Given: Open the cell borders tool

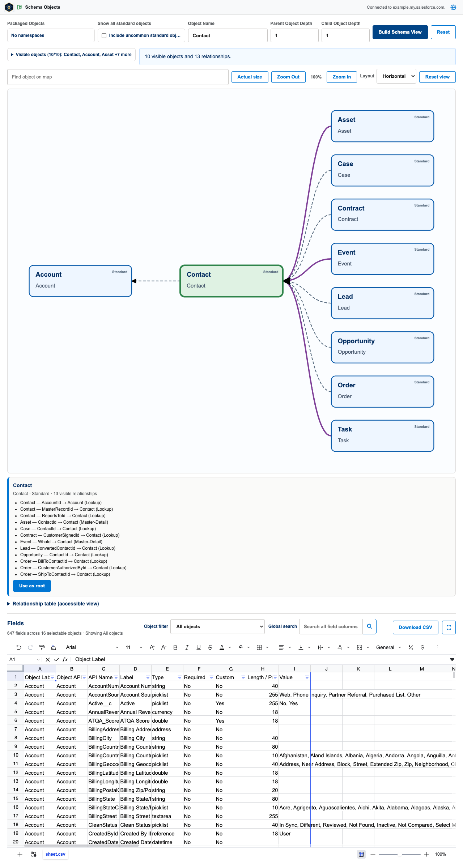Looking at the screenshot, I should (x=259, y=647).
